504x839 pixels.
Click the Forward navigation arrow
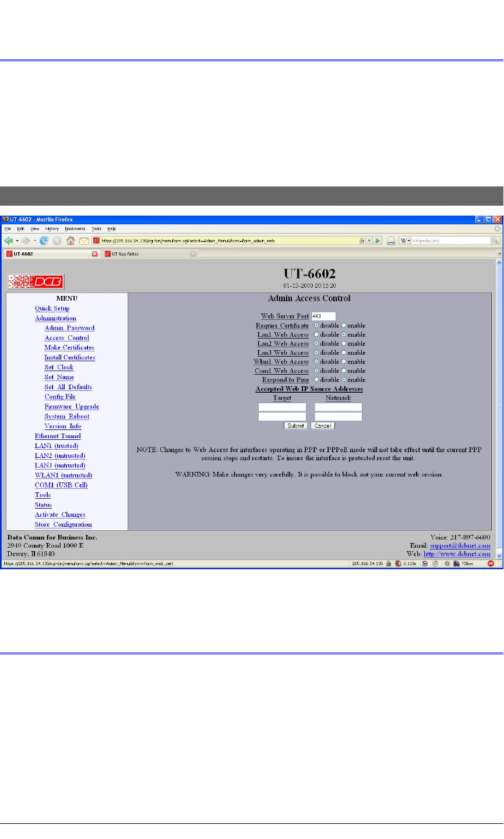[26, 240]
